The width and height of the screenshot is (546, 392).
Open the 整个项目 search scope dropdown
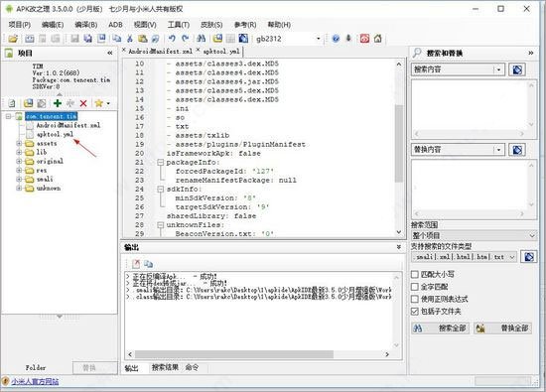(x=475, y=235)
